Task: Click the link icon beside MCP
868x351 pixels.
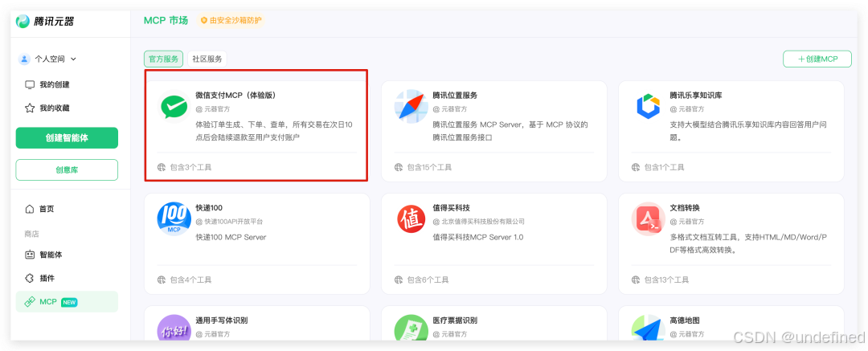Action: point(30,302)
